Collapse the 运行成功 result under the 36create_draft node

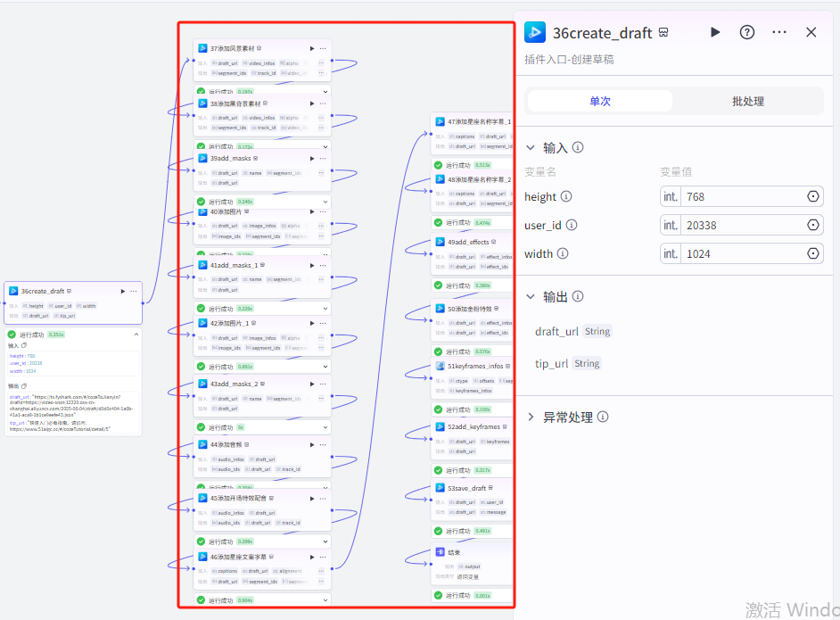coord(135,335)
